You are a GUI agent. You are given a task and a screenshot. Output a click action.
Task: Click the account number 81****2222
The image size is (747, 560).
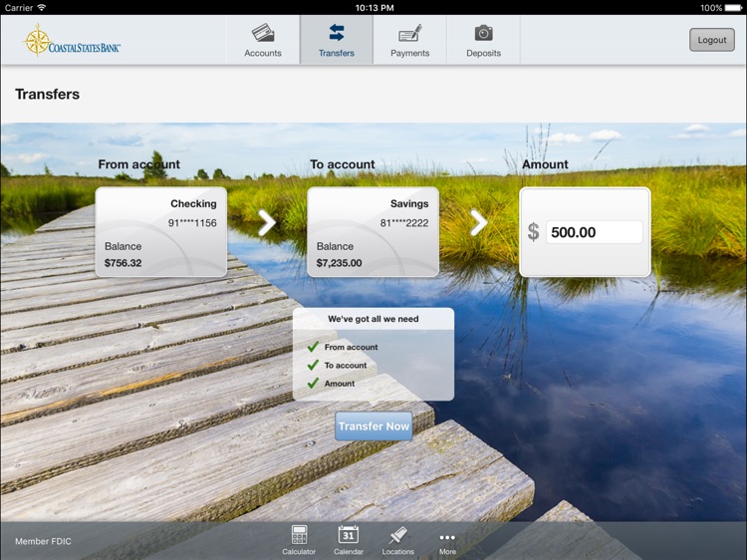coord(404,223)
